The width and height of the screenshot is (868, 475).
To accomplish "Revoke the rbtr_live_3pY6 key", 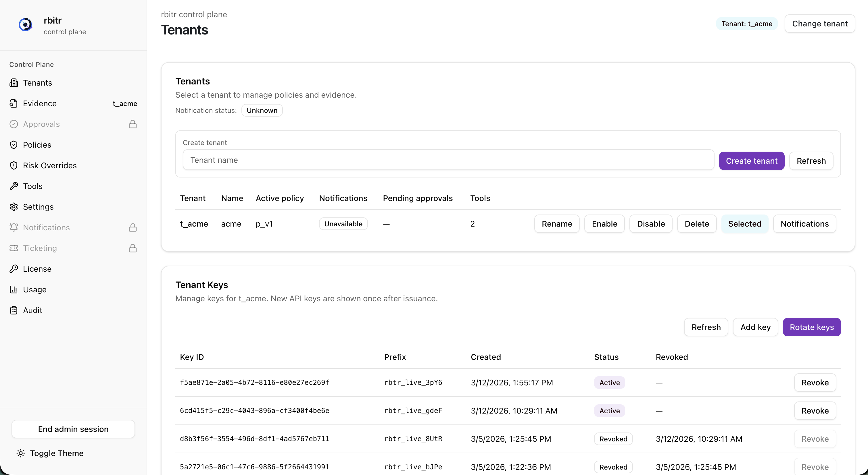I will pos(815,383).
